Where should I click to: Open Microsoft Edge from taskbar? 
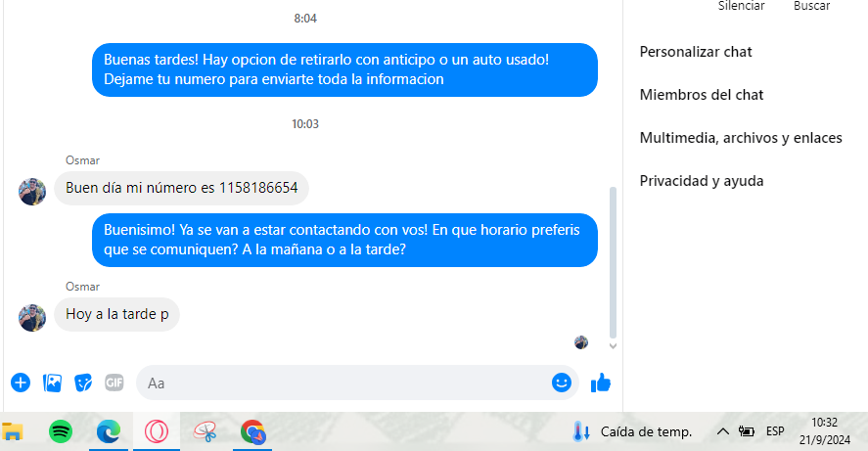[x=109, y=431]
